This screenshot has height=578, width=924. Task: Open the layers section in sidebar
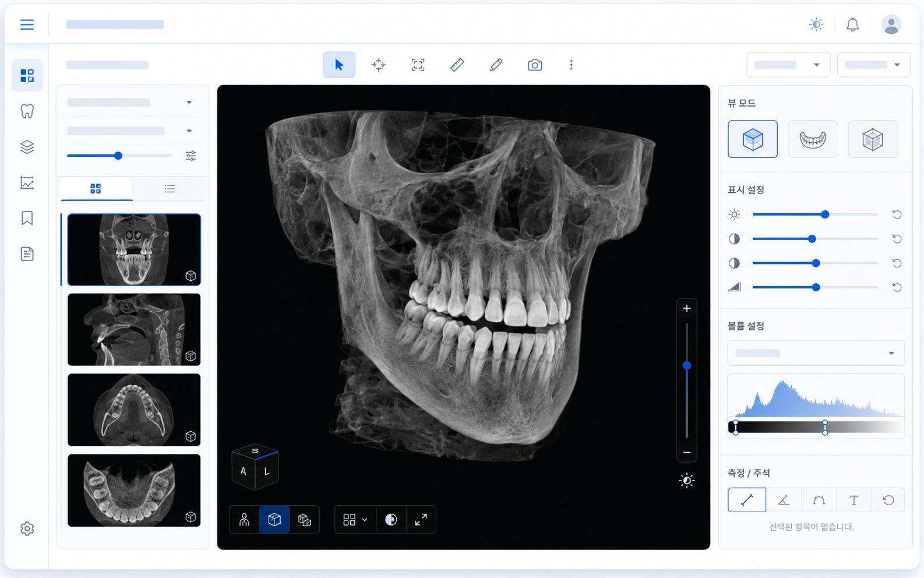click(x=27, y=147)
